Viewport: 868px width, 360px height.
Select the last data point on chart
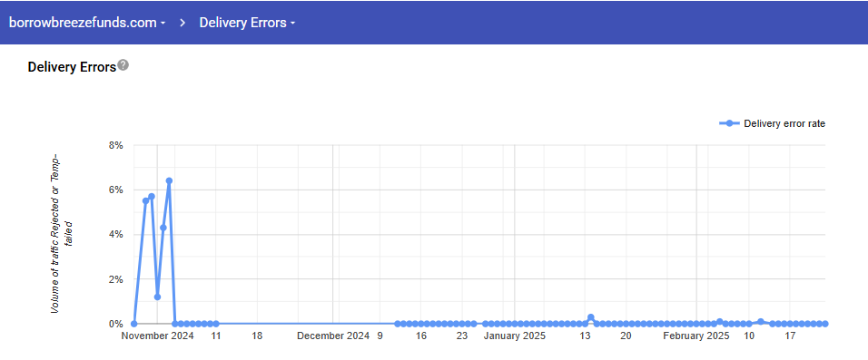[x=824, y=324]
